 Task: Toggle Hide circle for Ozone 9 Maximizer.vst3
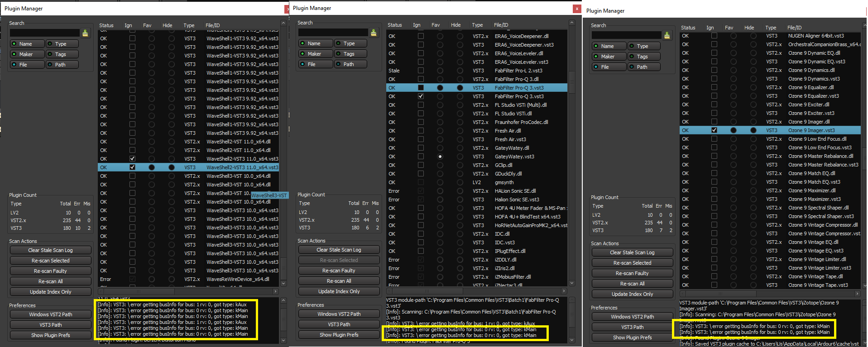753,199
